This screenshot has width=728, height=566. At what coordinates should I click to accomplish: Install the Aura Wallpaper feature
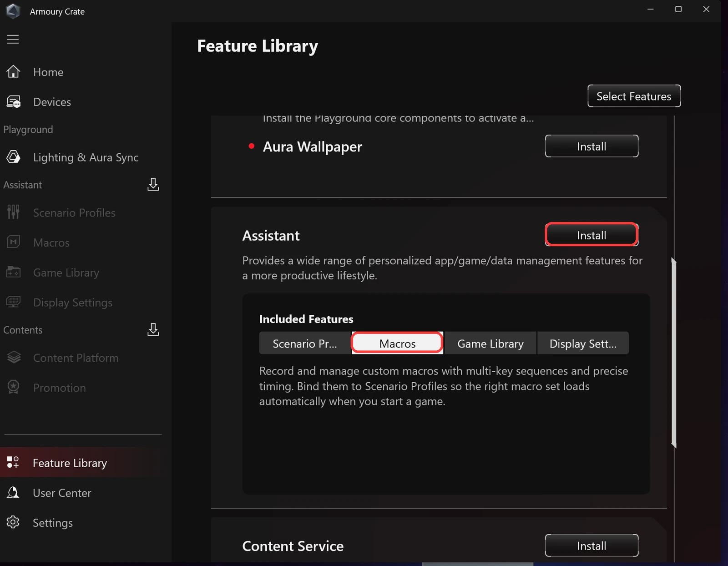point(591,146)
